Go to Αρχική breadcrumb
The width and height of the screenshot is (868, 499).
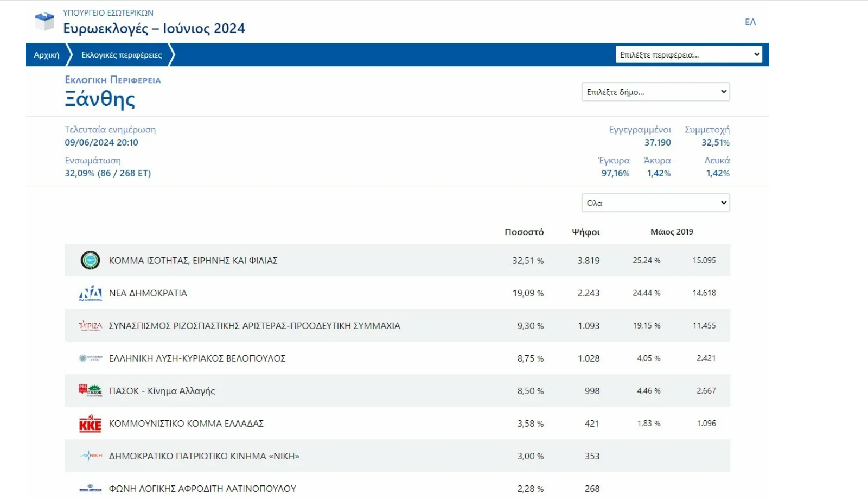click(47, 55)
